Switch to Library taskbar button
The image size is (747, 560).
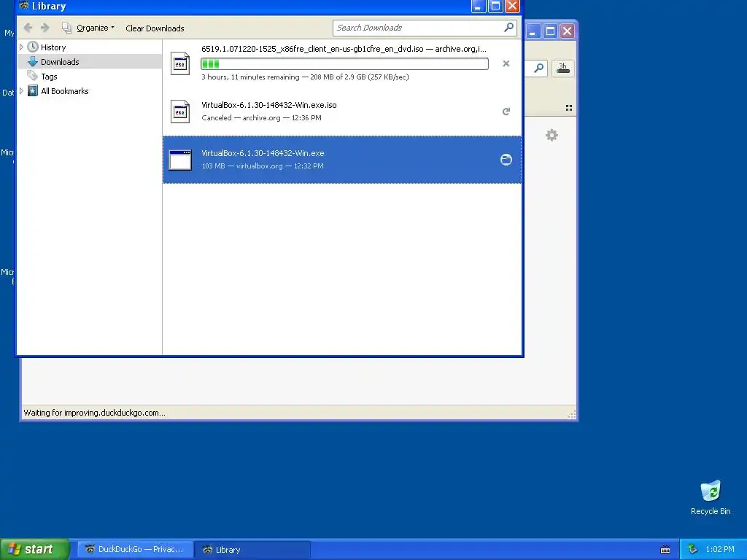pos(252,550)
